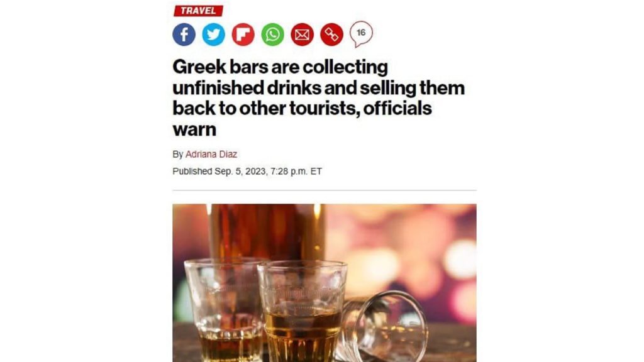Share the article to Flipboard
Screen dimensions: 644x362
click(243, 35)
